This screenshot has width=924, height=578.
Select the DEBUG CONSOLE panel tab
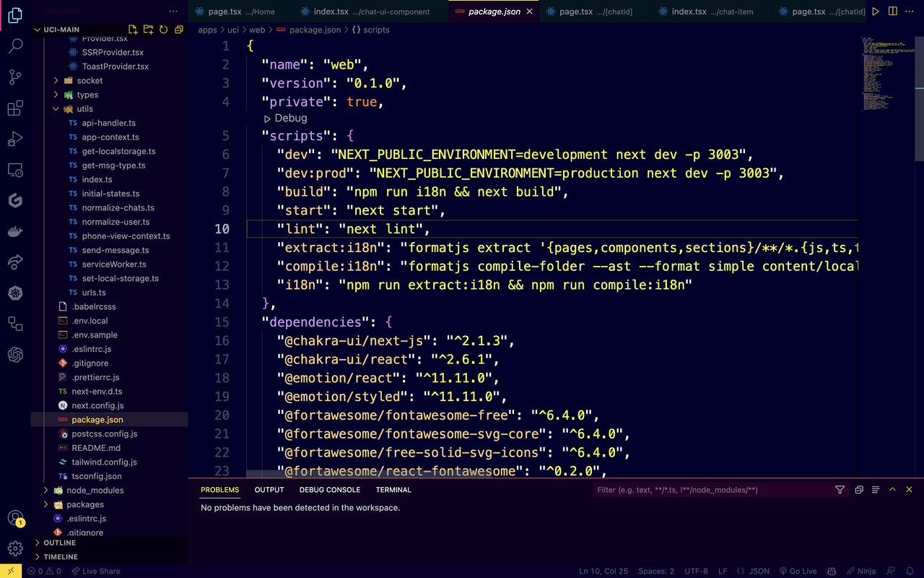(x=330, y=490)
